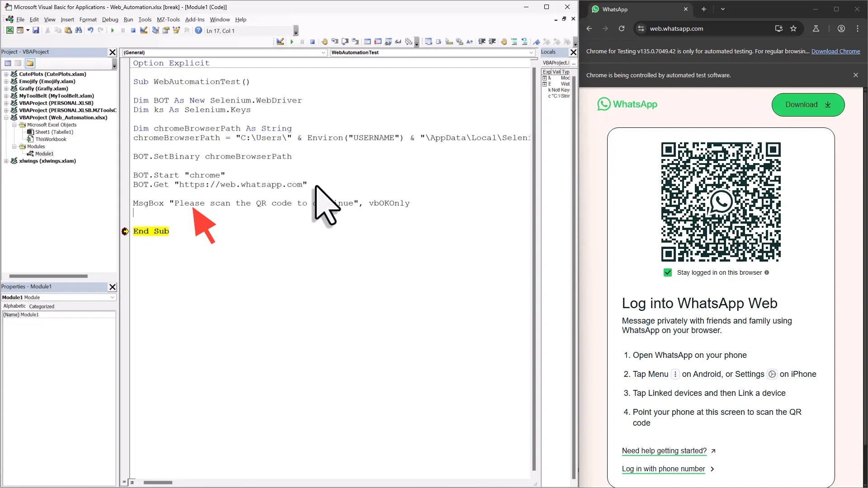Click the Log in with phone number link
Viewport: 868px width, 488px height.
[664, 469]
